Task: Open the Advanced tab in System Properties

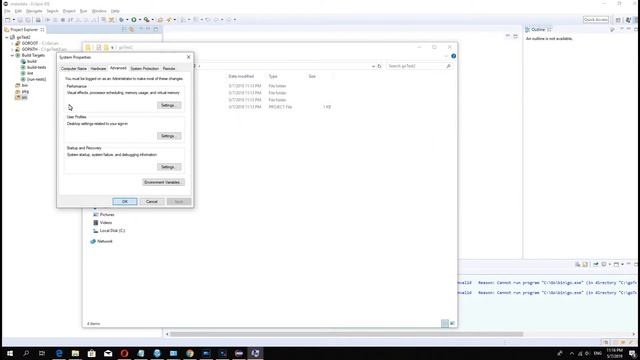Action: point(118,68)
